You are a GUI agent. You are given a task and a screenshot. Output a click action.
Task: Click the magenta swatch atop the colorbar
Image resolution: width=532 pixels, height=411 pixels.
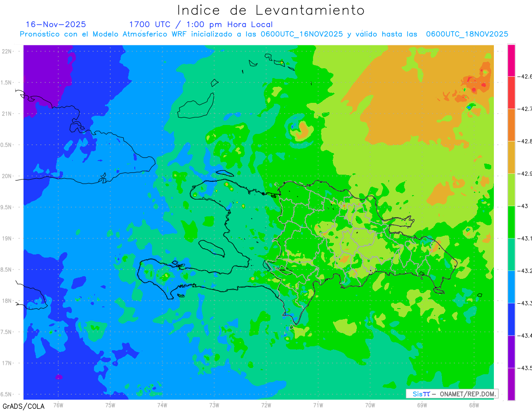point(511,60)
